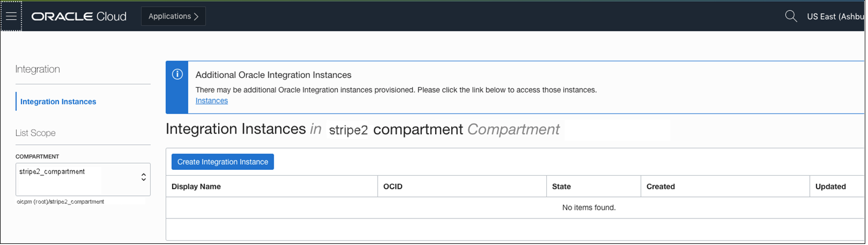Click the Additional Oracle Integration Instances banner title

coord(273,75)
